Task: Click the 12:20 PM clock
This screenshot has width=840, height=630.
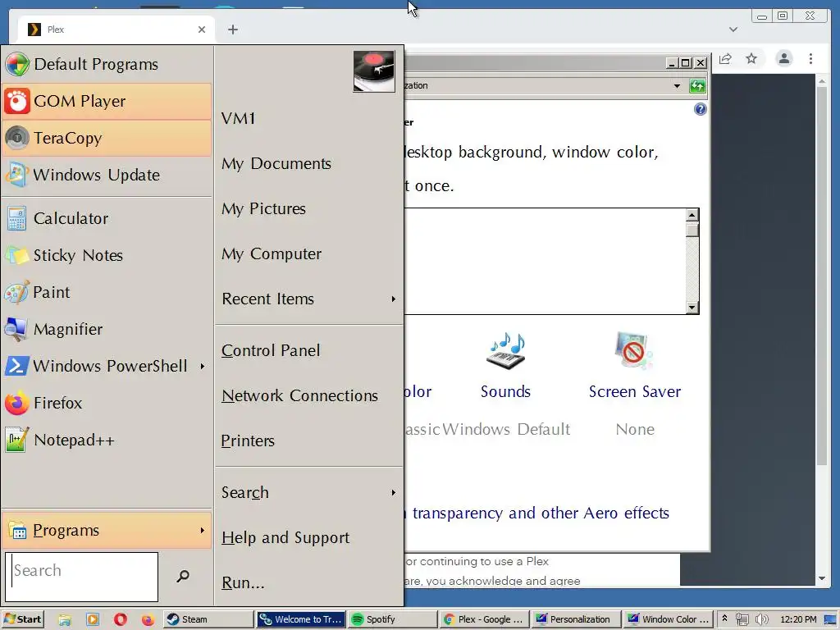Action: pyautogui.click(x=798, y=620)
